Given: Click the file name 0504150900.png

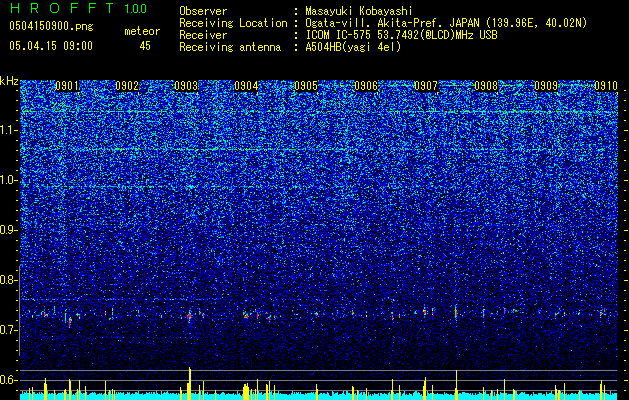Looking at the screenshot, I should pyautogui.click(x=51, y=26).
